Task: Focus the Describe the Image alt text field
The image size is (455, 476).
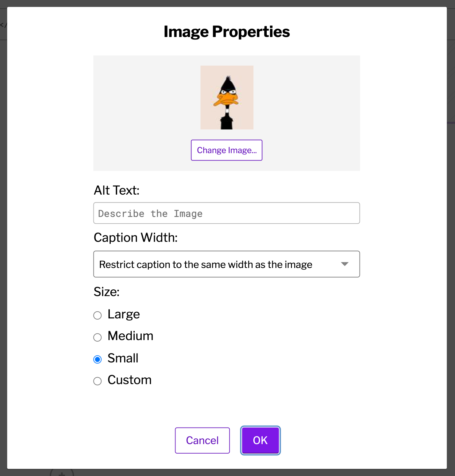Action: (227, 213)
